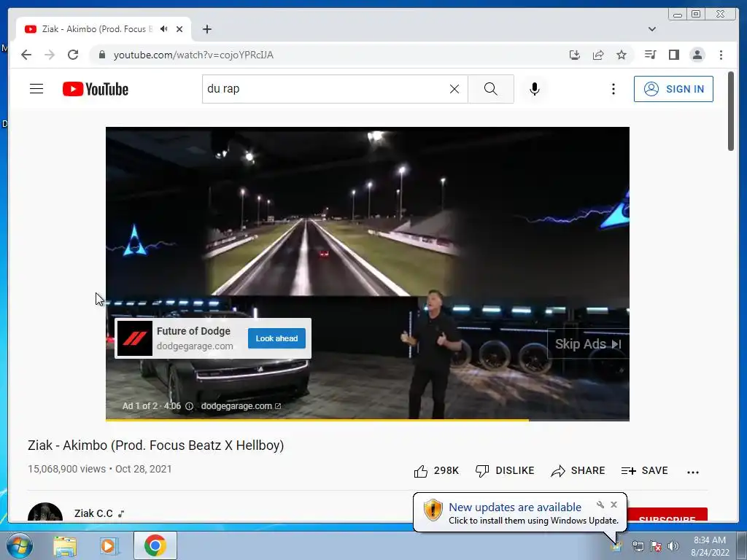
Task: Go to the YouTube home logo
Action: click(96, 89)
